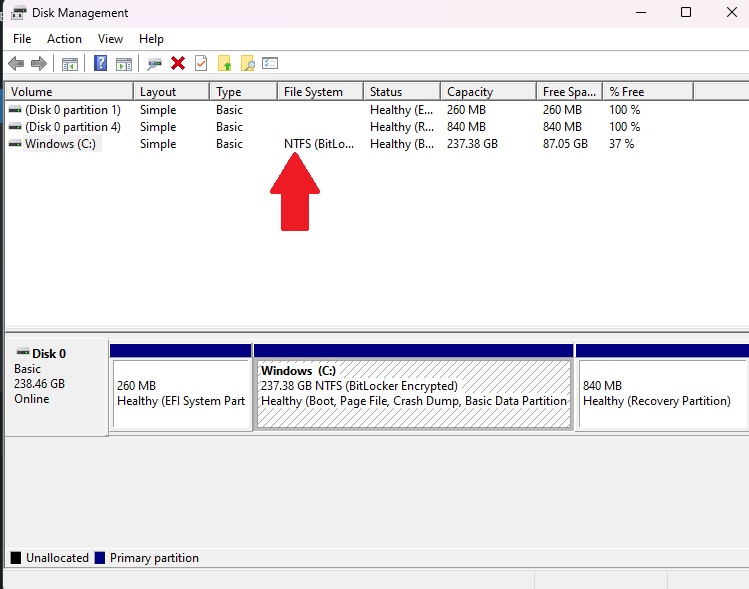This screenshot has width=749, height=589.
Task: Click the 840 MB capacity cell
Action: [466, 127]
